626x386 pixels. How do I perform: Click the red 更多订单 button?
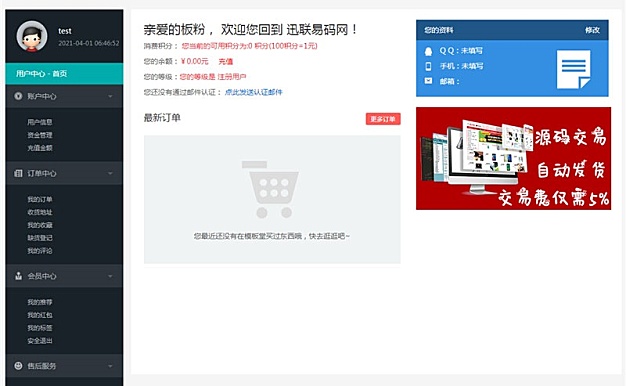(x=383, y=119)
